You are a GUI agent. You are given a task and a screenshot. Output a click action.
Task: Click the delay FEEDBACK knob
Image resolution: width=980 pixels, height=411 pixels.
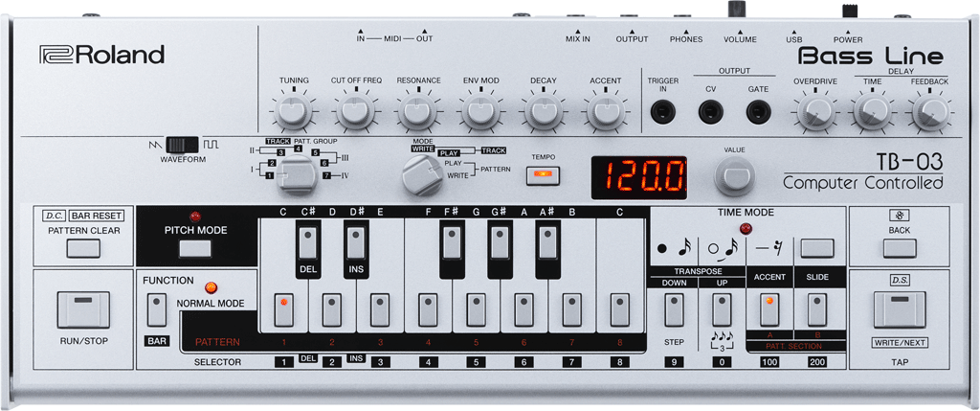[x=929, y=113]
